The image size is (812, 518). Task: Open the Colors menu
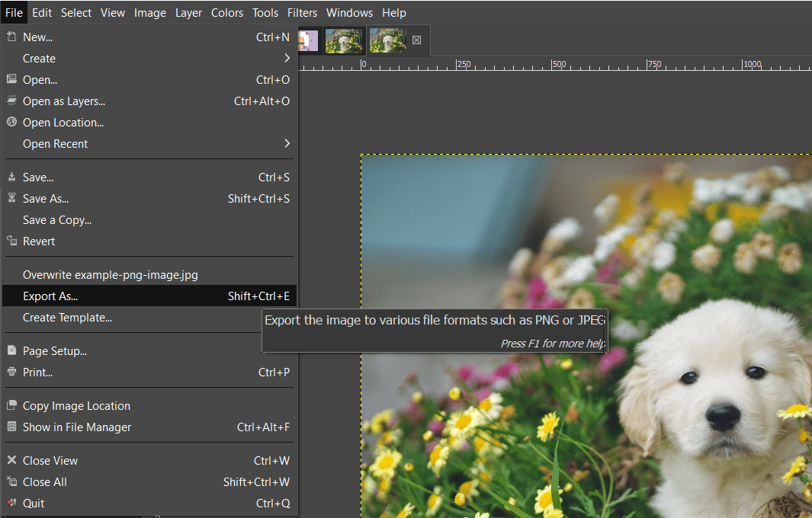(x=226, y=12)
